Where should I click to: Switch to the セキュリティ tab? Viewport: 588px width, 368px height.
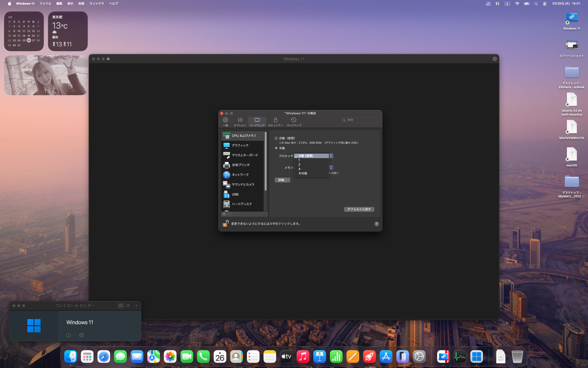[275, 121]
